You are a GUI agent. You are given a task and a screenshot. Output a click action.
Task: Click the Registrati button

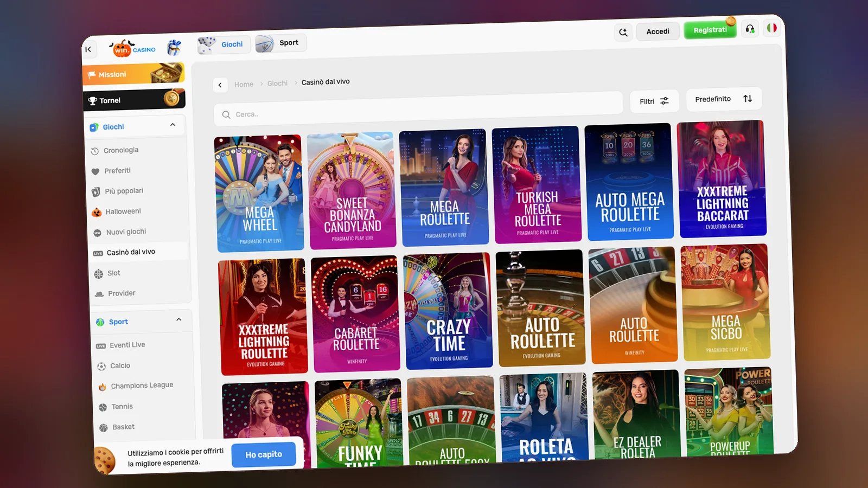click(x=710, y=30)
